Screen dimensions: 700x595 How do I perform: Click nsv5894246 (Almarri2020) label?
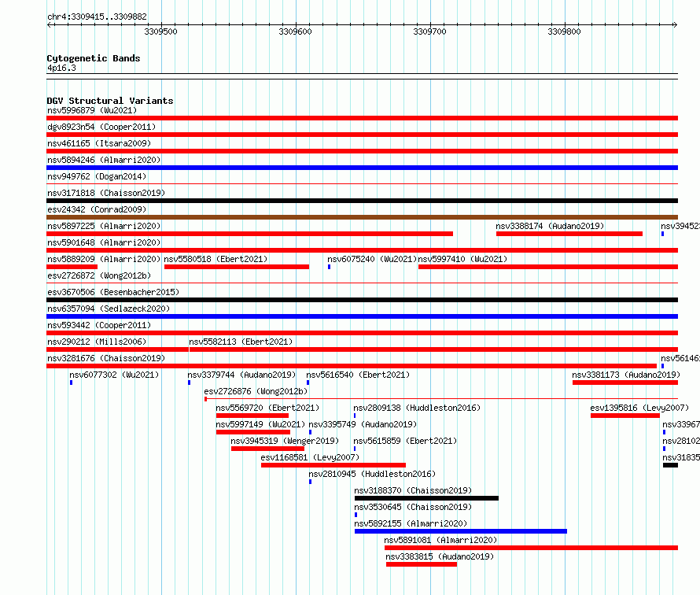[104, 160]
